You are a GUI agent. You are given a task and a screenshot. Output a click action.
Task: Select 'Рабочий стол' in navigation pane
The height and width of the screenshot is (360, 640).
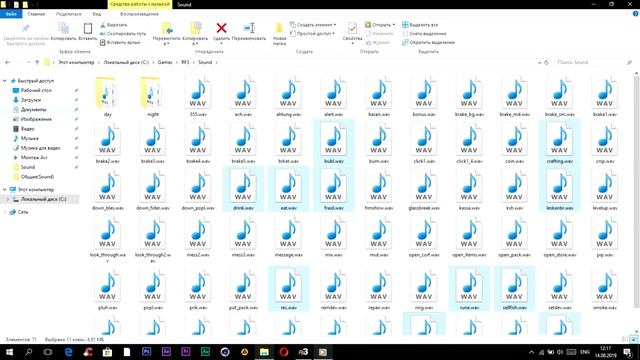pos(36,90)
